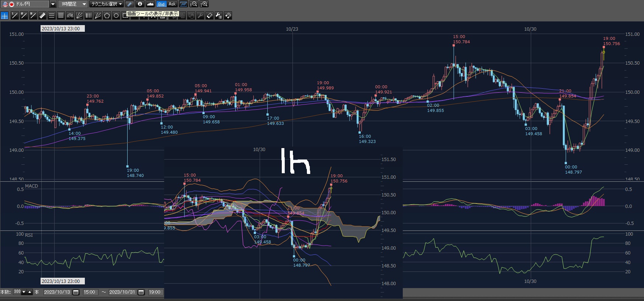644x301 pixels.
Task: Switch price display to Ask
Action: [x=172, y=4]
